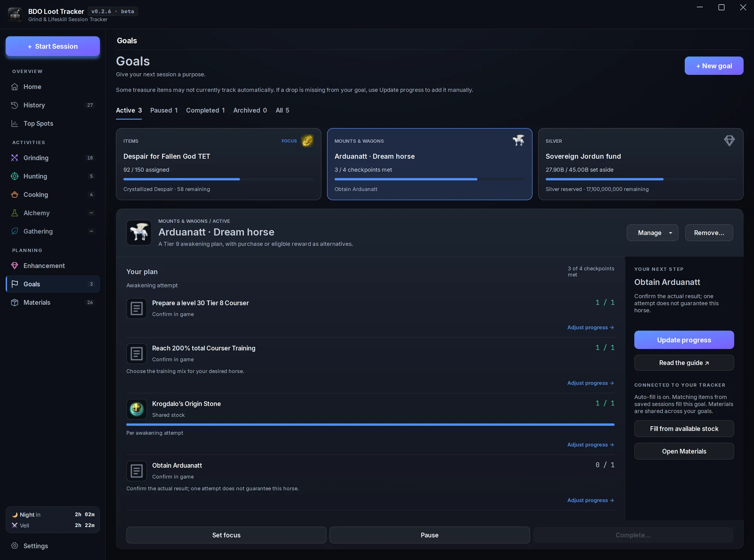Start a new tracking session
Viewport: 754px width, 560px height.
click(x=53, y=46)
